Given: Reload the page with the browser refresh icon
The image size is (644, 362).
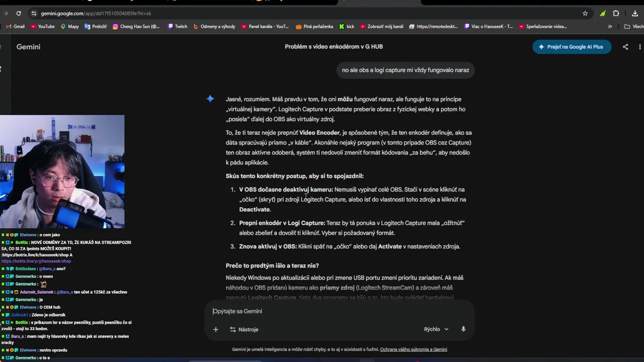Looking at the screenshot, I should tap(19, 14).
